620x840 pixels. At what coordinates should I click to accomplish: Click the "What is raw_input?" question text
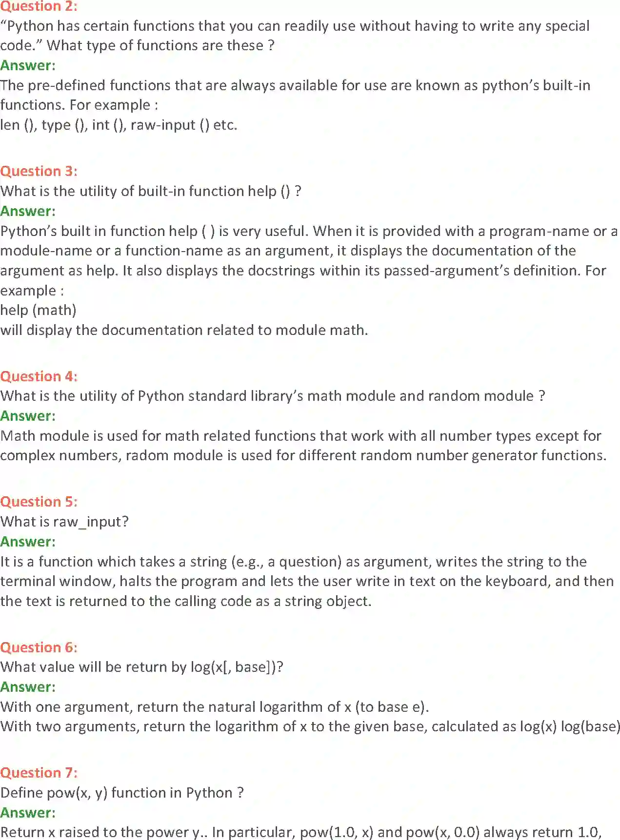click(64, 522)
